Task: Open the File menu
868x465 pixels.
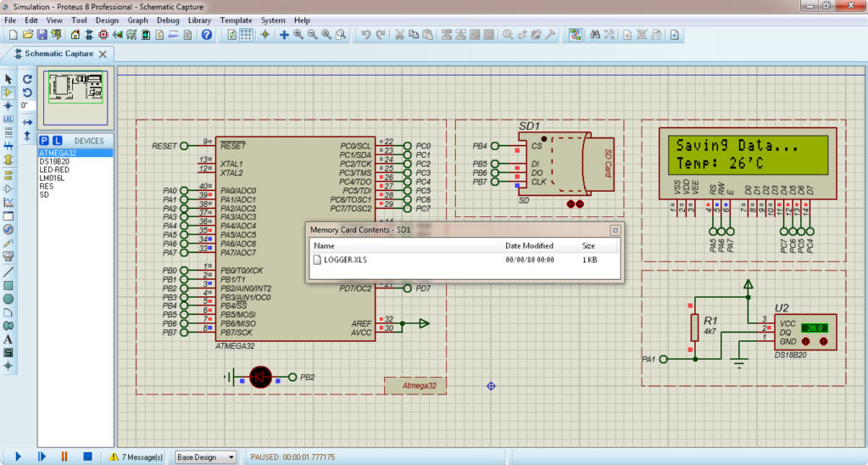Action: (x=10, y=20)
